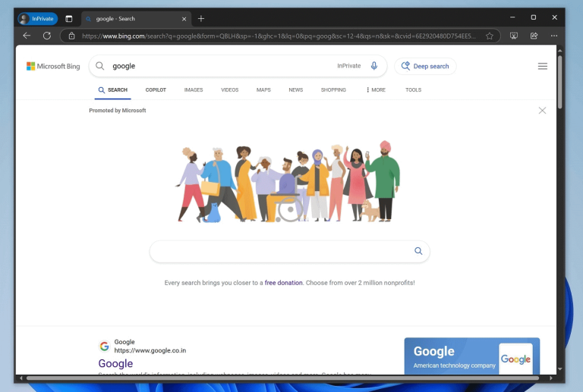Switch to the Images tab
583x392 pixels.
[x=194, y=89]
